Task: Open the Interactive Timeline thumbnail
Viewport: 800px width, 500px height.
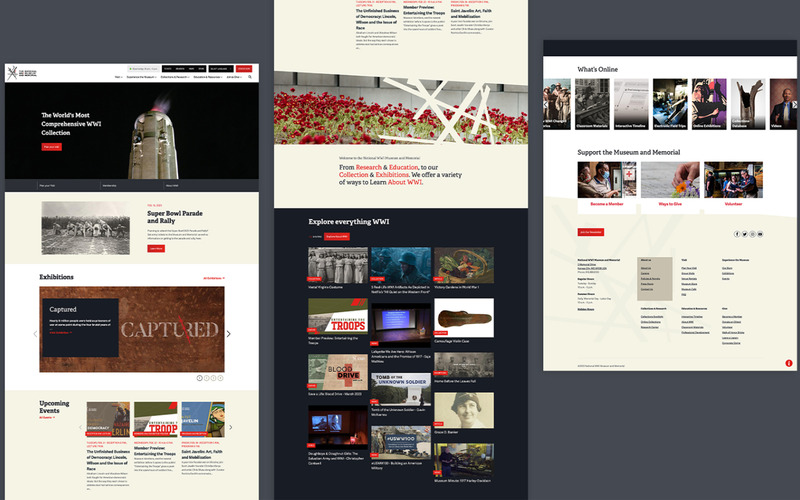Action: [x=631, y=104]
